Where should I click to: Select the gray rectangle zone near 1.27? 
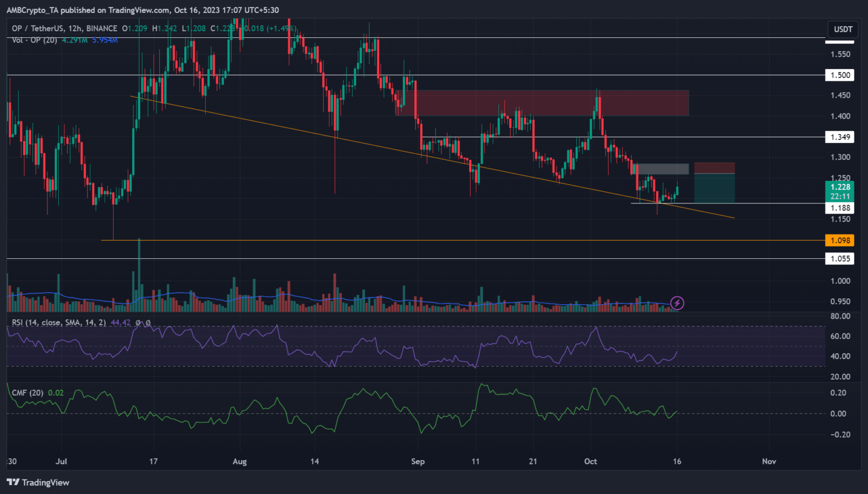point(662,168)
